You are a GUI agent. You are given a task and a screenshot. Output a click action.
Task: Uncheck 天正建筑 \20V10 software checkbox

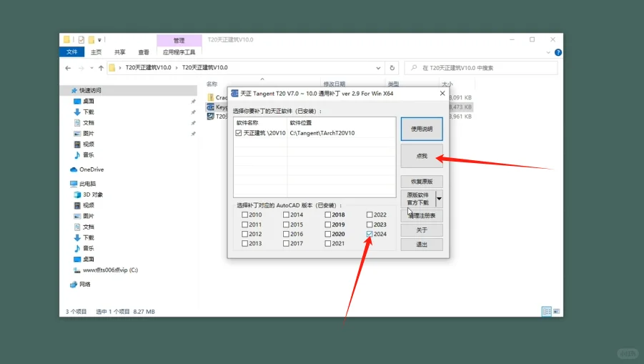pyautogui.click(x=239, y=133)
